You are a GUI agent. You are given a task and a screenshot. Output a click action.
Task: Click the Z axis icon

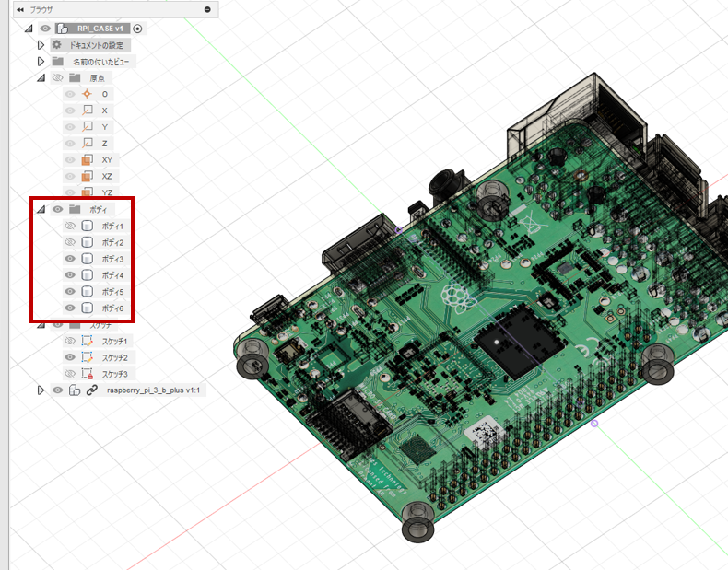(87, 143)
